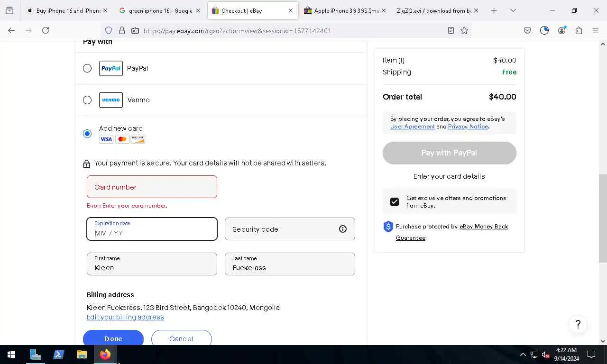Screen dimensions: 607x364
Task: Reload the checkout page
Action: [x=46, y=30]
